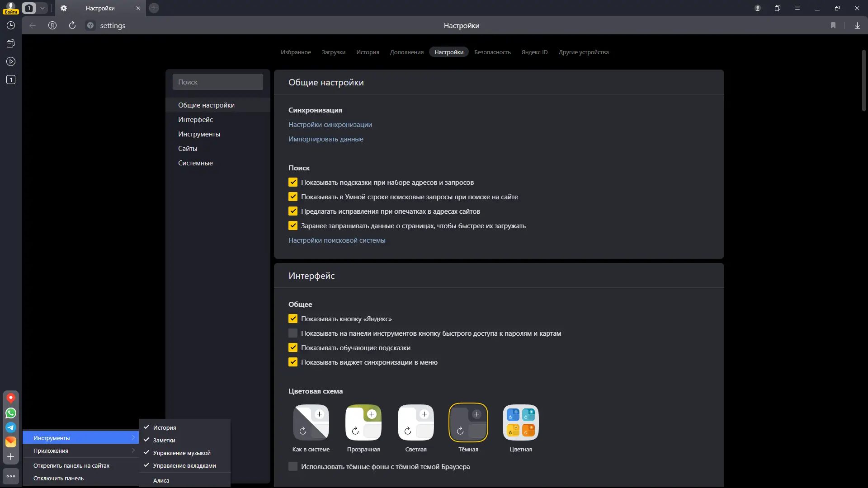The height and width of the screenshot is (488, 868).
Task: Click the Yandex home button in toolbar
Action: pos(52,26)
